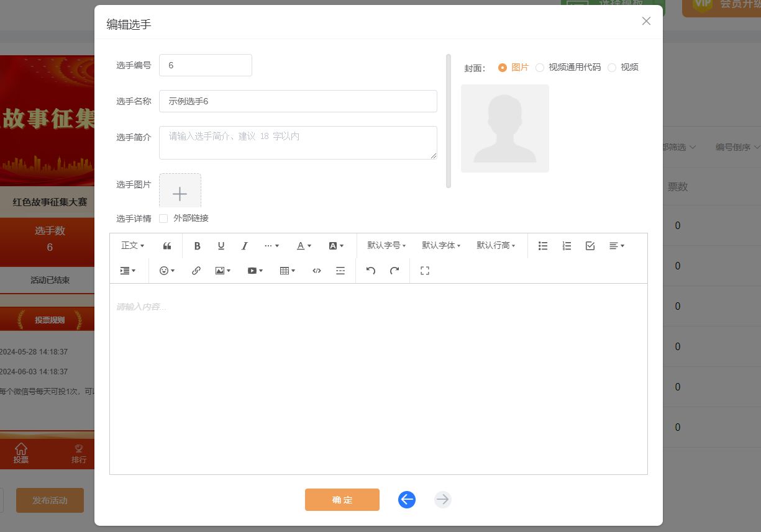Screen dimensions: 761x532
Task: Expand the 正文 paragraph style dropdown
Action: point(131,245)
